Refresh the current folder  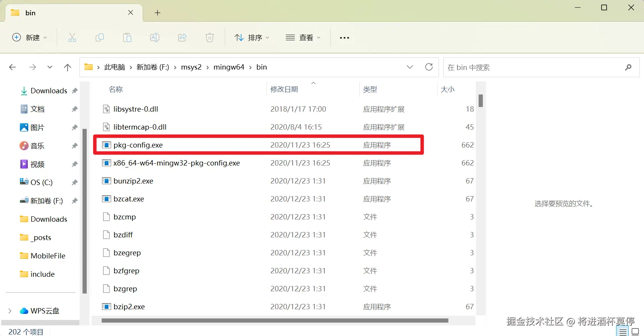tap(429, 67)
